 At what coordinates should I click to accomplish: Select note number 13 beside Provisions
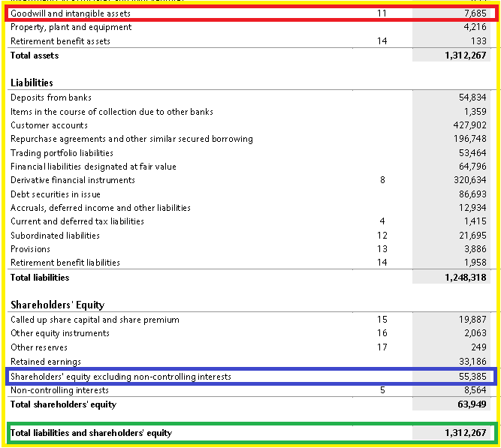tap(382, 249)
